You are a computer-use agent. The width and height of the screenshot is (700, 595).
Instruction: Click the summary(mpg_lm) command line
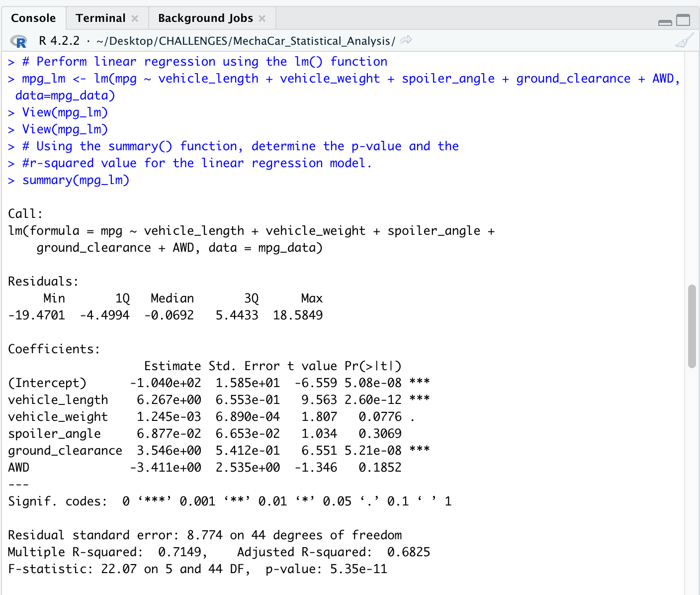pyautogui.click(x=75, y=180)
